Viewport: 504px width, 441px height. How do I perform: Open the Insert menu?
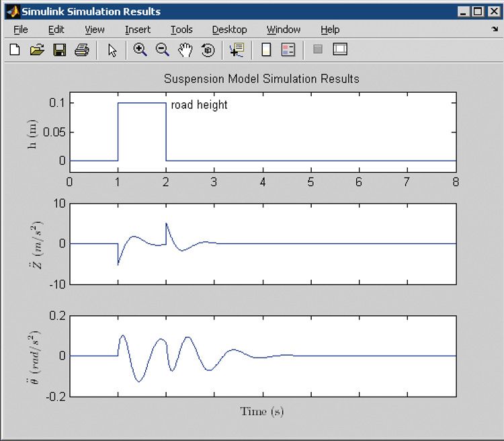coord(138,30)
